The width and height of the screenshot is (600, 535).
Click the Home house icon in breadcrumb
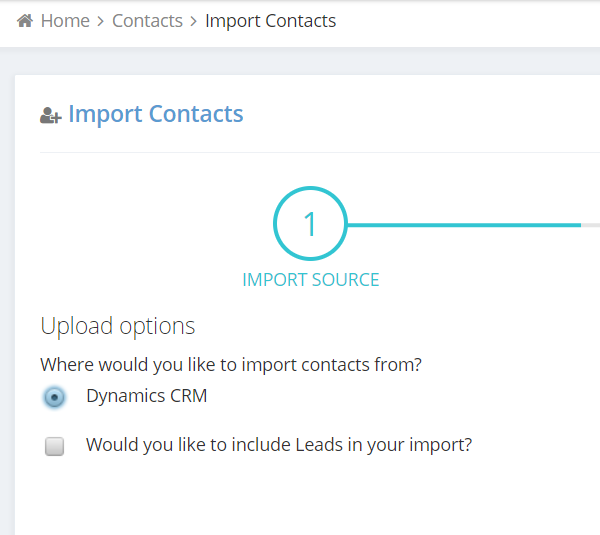(25, 21)
